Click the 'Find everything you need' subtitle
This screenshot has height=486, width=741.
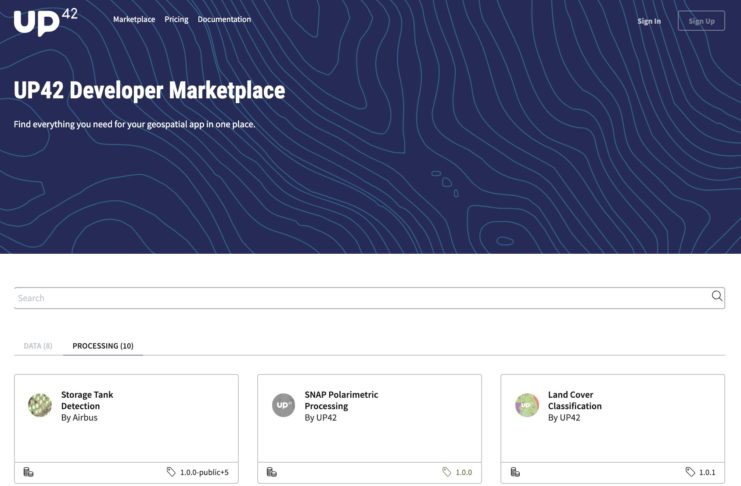pos(134,124)
